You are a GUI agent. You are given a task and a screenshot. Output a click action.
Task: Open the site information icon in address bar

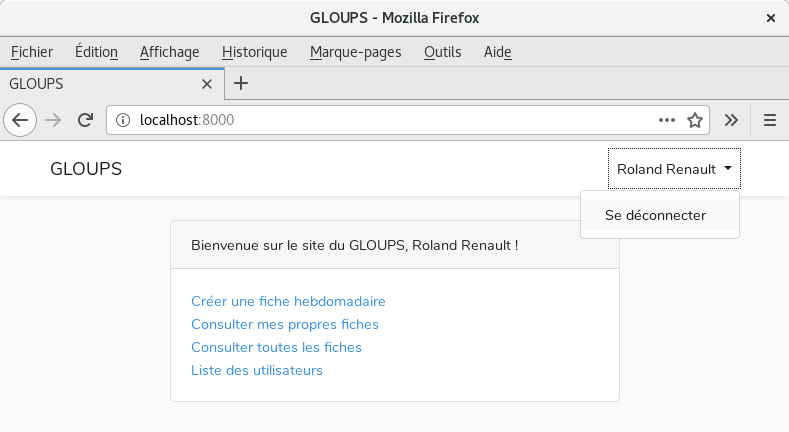click(123, 120)
